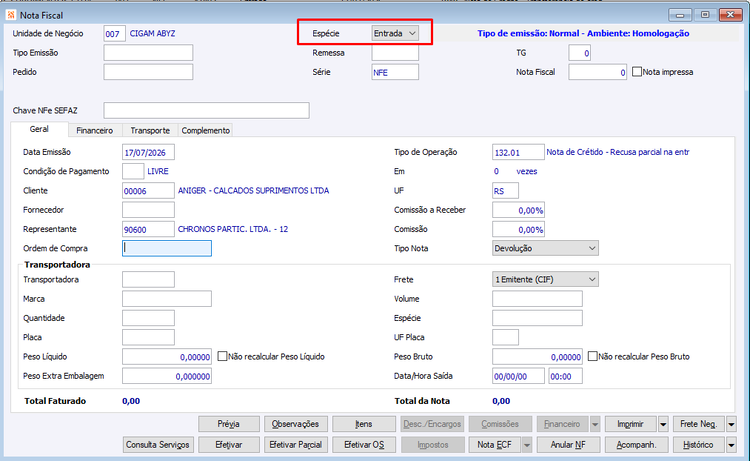Open the arrow beside Frete Neg. button
The image size is (750, 461).
[731, 424]
